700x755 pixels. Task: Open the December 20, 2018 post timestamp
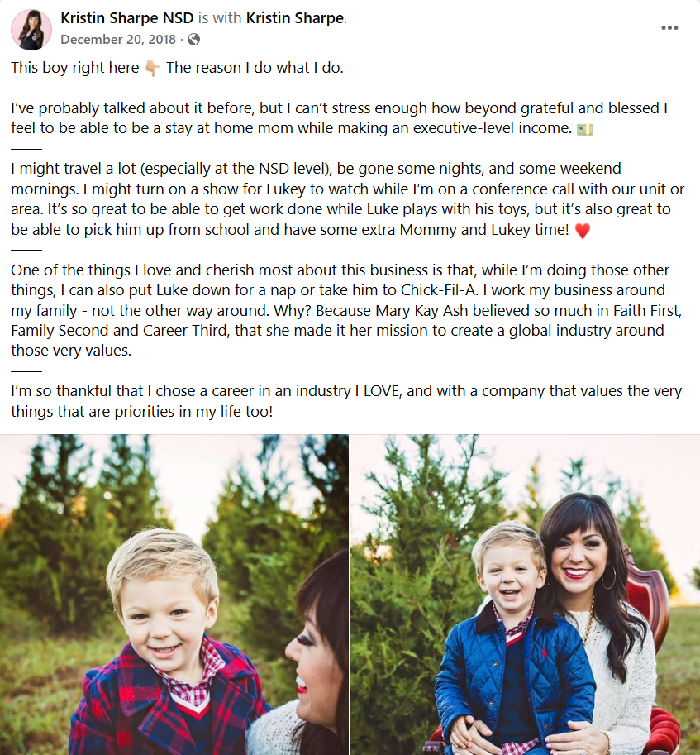coord(118,40)
